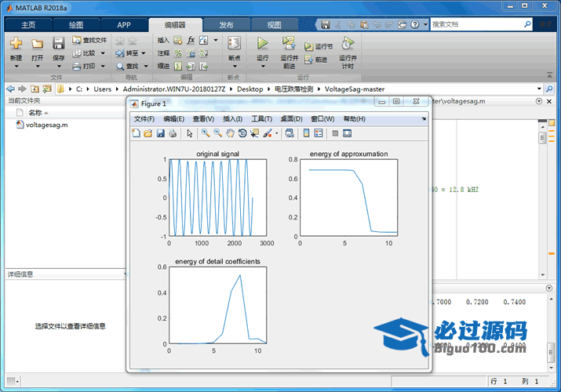Click Figure 1 show plot tools icon

[347, 133]
